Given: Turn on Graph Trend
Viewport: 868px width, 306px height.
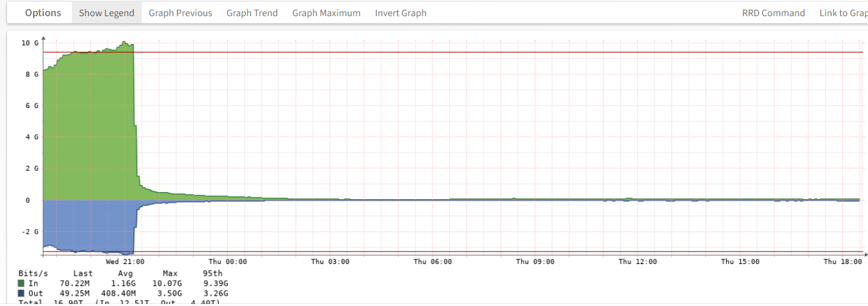Looking at the screenshot, I should coord(252,13).
